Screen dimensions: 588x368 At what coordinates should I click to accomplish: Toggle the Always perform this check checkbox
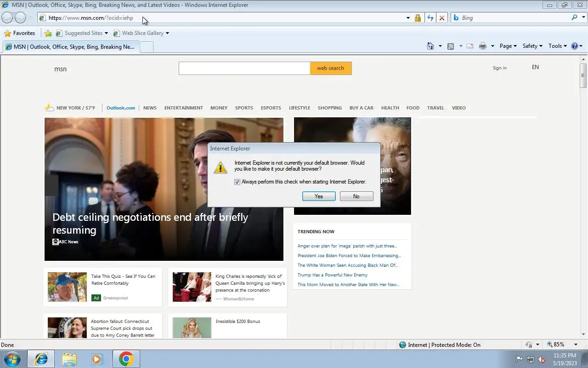click(237, 182)
